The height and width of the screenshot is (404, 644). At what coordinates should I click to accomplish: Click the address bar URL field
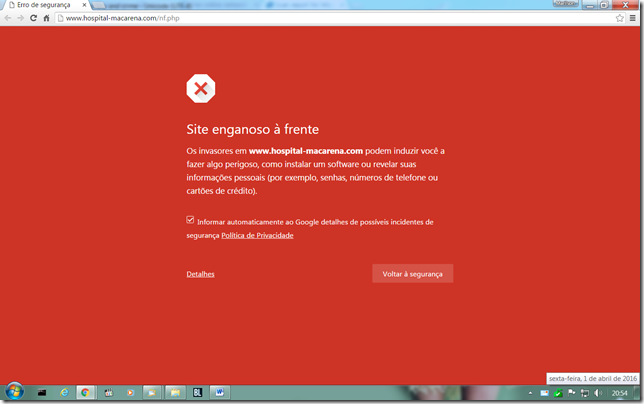click(300, 18)
